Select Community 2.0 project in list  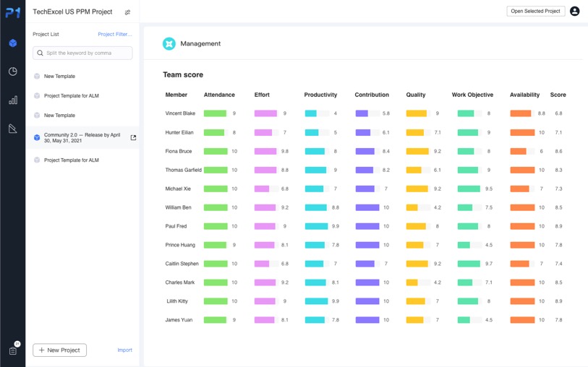coord(82,137)
